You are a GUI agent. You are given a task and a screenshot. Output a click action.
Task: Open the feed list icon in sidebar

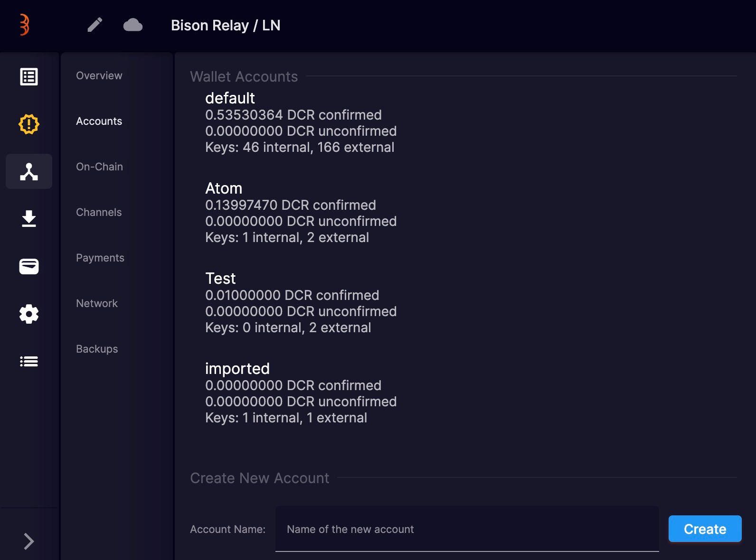[x=29, y=77]
